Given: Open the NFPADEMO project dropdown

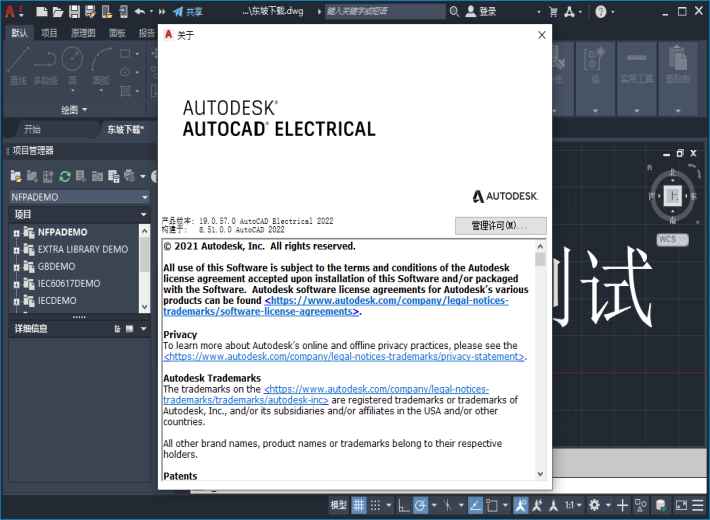Looking at the screenshot, I should coord(144,197).
